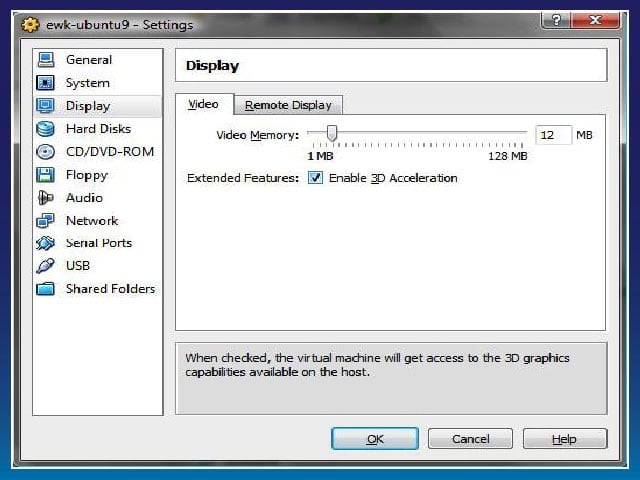Click the Video Memory value field showing 12
This screenshot has height=480, width=640.
tap(553, 135)
